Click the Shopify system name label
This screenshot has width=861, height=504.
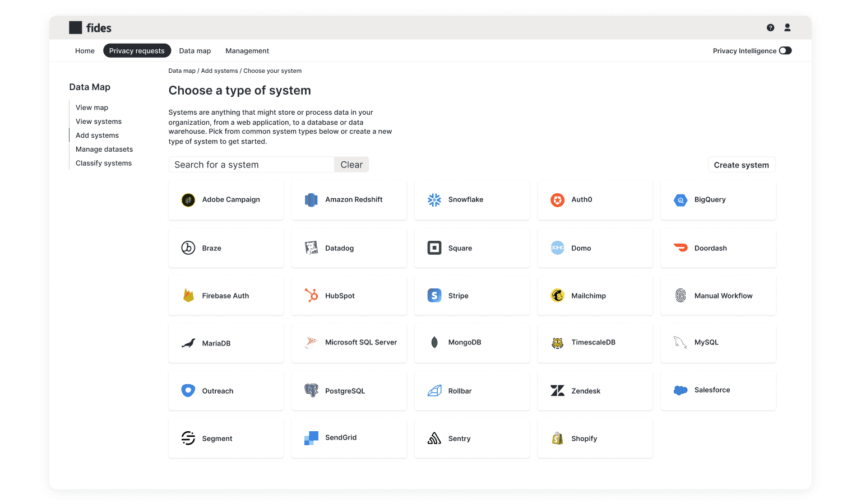[x=584, y=438]
